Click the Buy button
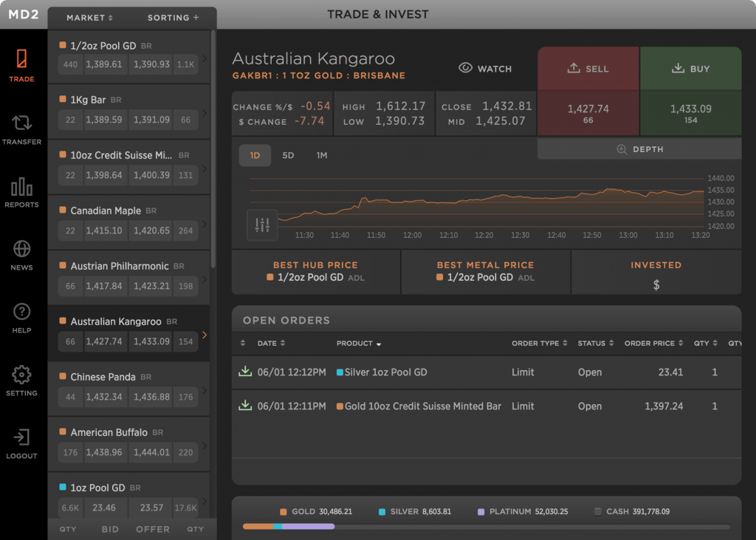756x540 pixels. [x=690, y=69]
